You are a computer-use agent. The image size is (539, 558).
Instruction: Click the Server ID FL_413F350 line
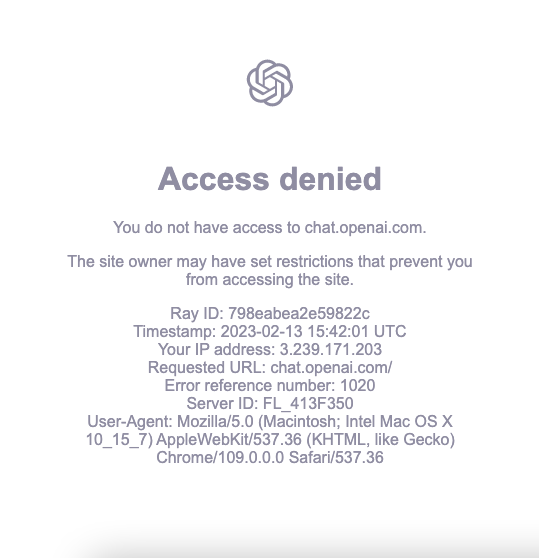pos(270,403)
